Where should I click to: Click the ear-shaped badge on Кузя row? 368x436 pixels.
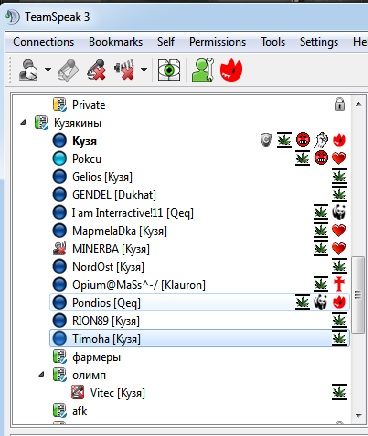321,140
